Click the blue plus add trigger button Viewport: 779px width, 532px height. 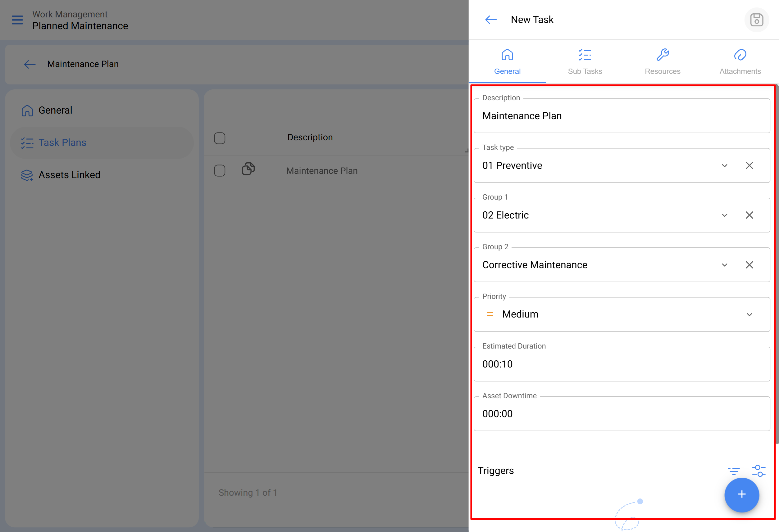741,494
